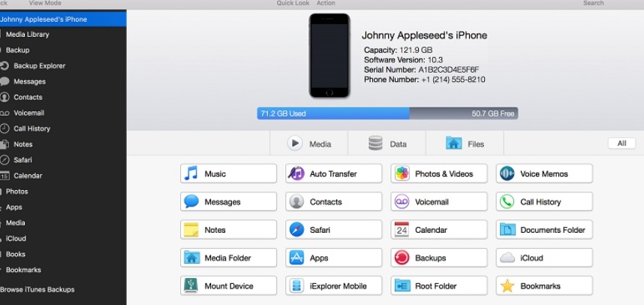Click the Documents Folder icon
The height and width of the screenshot is (305, 644).
point(507,230)
